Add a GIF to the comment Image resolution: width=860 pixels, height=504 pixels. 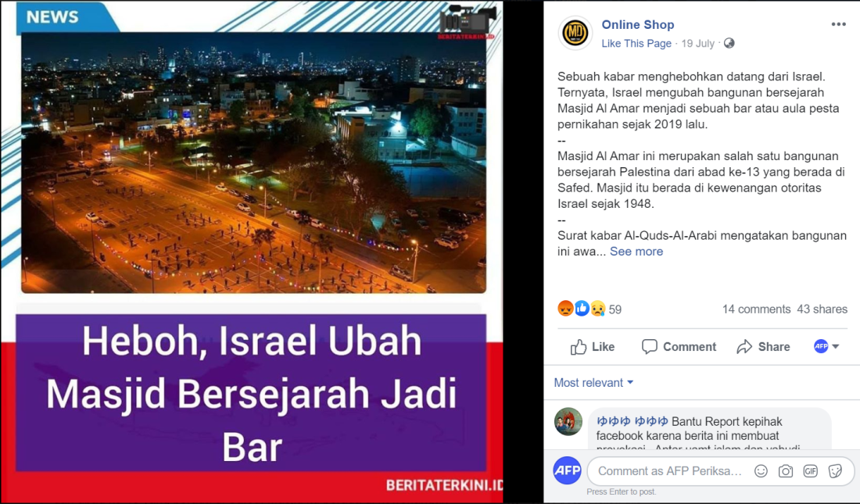point(810,471)
